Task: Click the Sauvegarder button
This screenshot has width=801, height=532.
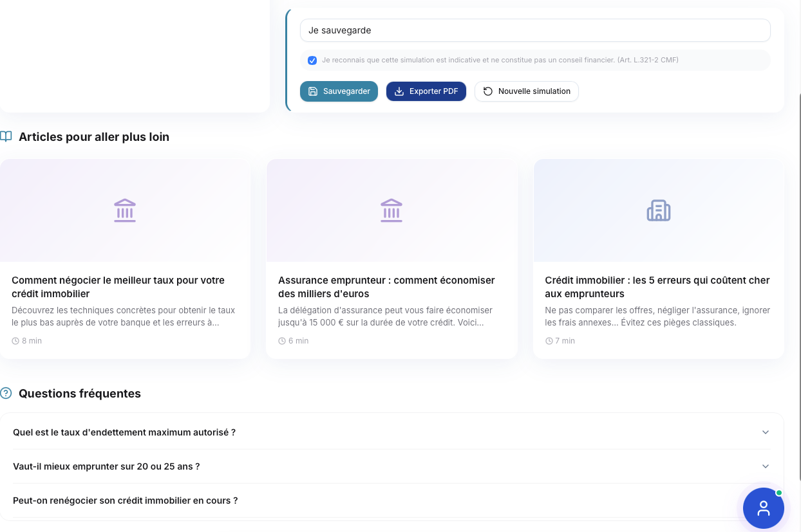Action: tap(339, 91)
